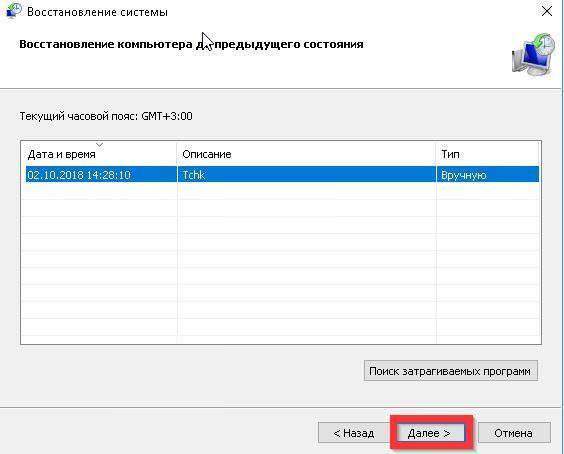
Task: Click the Вручную type cell
Action: pyautogui.click(x=464, y=175)
